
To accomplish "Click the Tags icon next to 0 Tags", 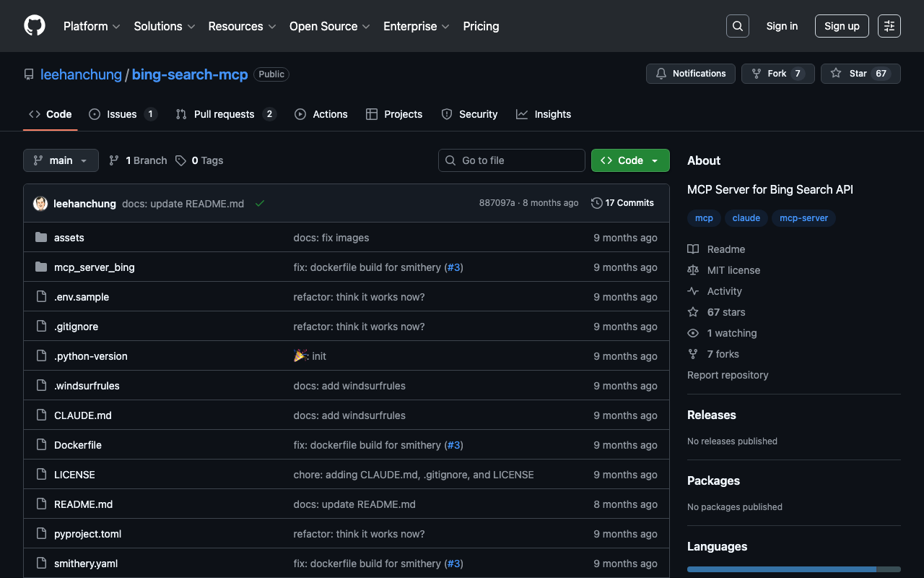I will tap(180, 160).
